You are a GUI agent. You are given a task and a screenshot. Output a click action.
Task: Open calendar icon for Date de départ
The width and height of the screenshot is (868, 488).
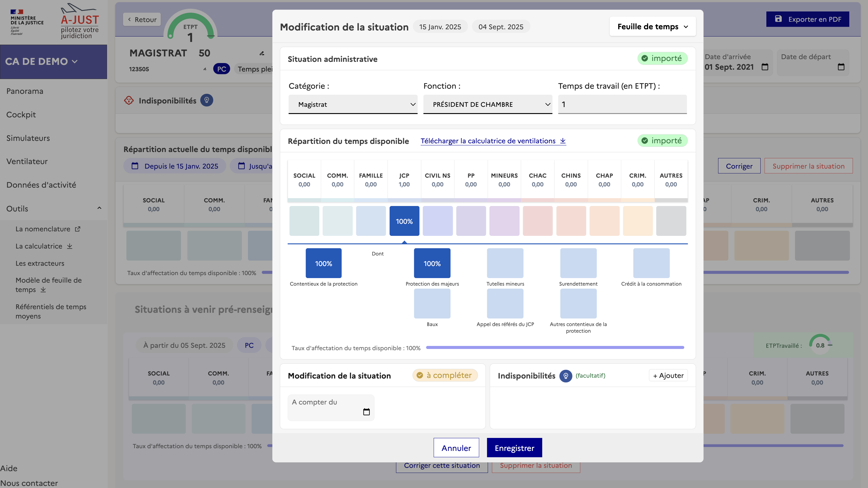point(841,67)
